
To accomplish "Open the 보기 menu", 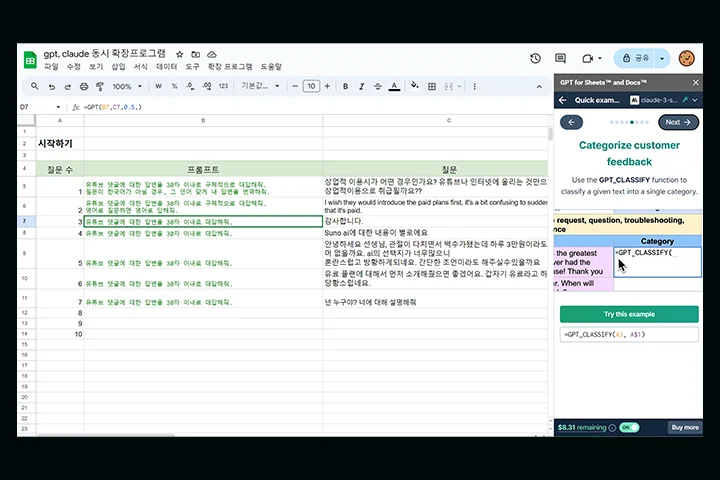I will [96, 67].
